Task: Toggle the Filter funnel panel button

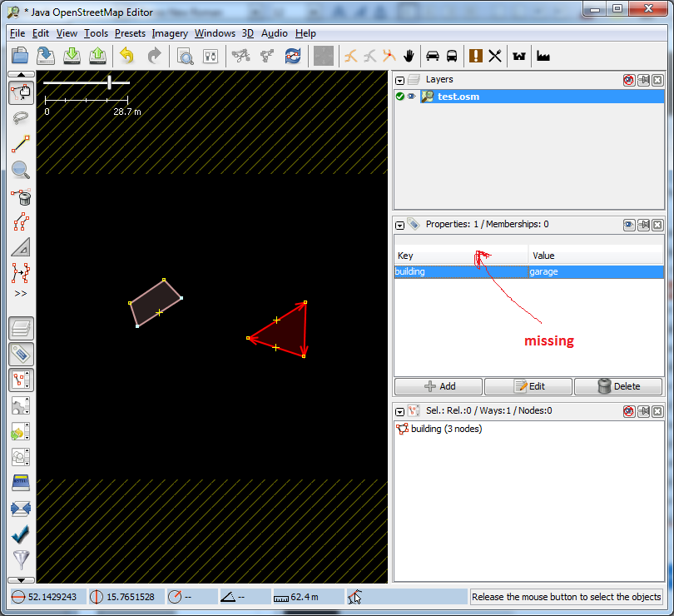Action: coord(21,559)
